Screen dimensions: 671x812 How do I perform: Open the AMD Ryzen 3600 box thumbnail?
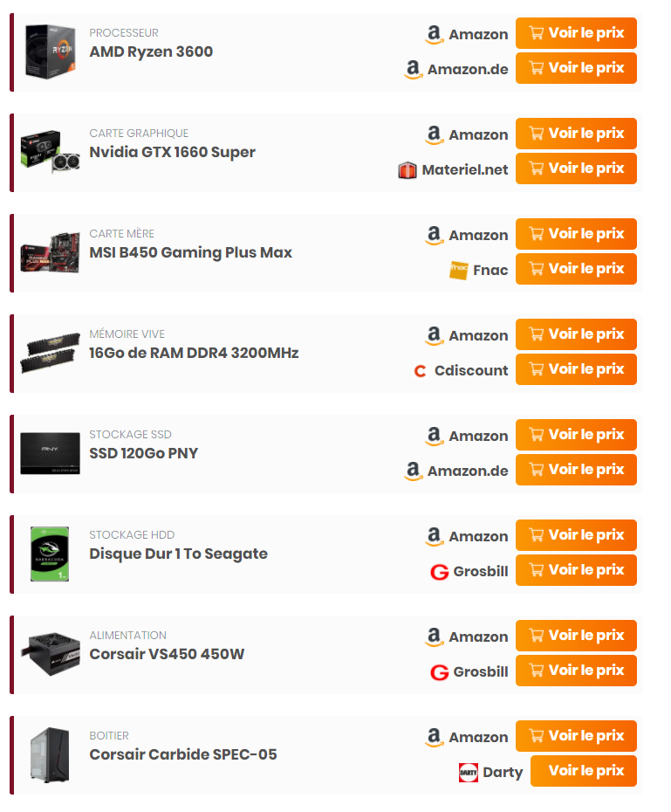tap(51, 52)
